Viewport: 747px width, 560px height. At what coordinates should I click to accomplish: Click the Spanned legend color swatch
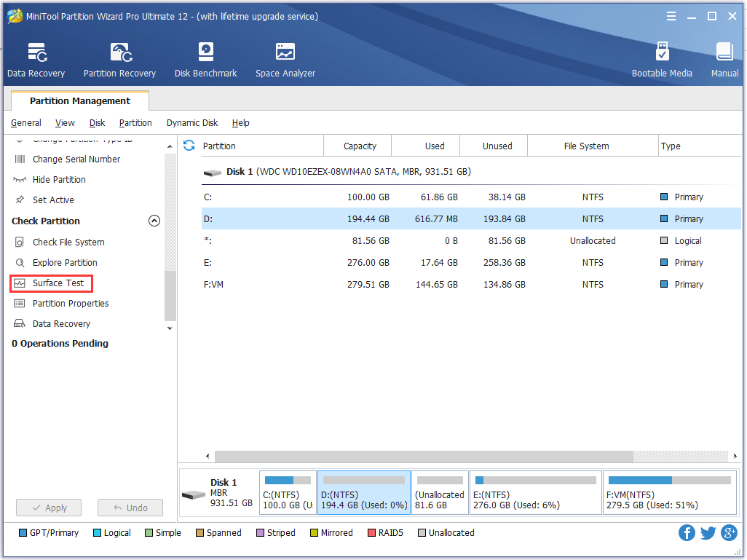pyautogui.click(x=199, y=532)
